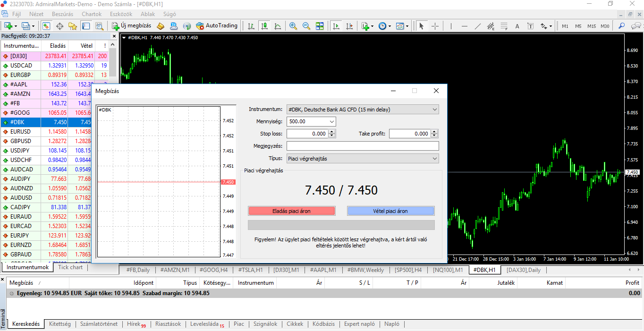This screenshot has height=331, width=644.
Task: Click the Új megbízás toolbar button
Action: [x=132, y=26]
